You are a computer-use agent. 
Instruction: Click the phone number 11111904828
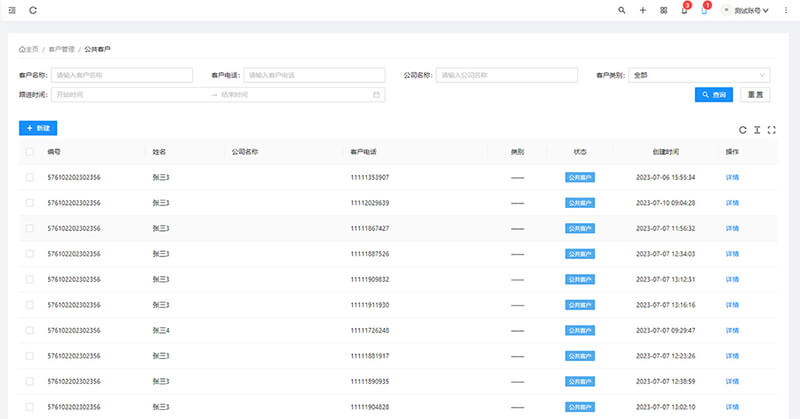tap(369, 407)
